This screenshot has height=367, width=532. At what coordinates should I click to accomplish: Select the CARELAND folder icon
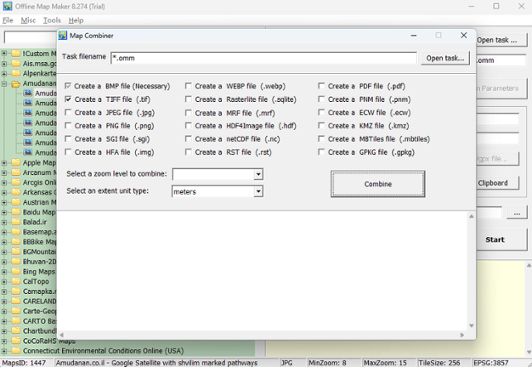16,301
